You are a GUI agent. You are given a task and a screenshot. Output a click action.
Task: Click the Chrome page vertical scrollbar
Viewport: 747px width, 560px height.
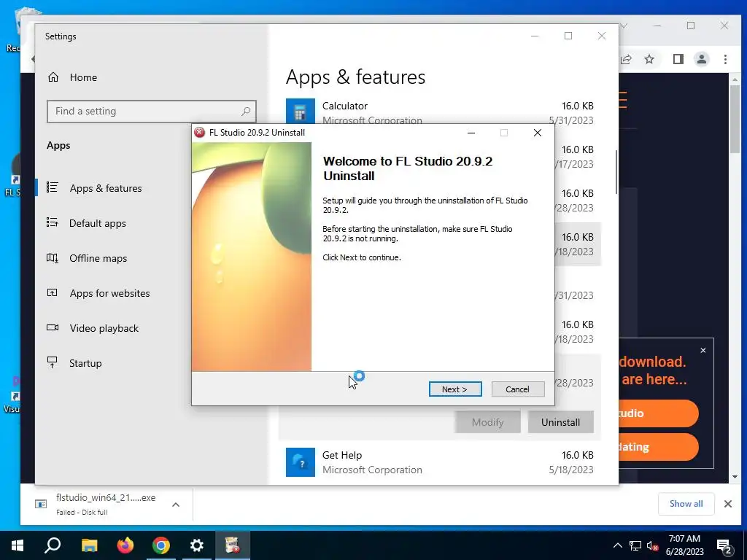735,119
